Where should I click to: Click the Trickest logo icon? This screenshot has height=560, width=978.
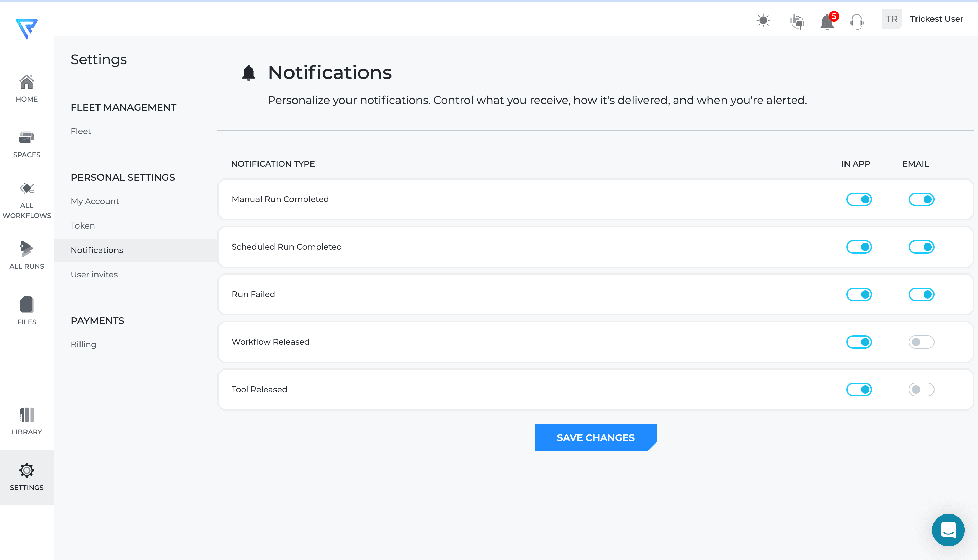[26, 29]
